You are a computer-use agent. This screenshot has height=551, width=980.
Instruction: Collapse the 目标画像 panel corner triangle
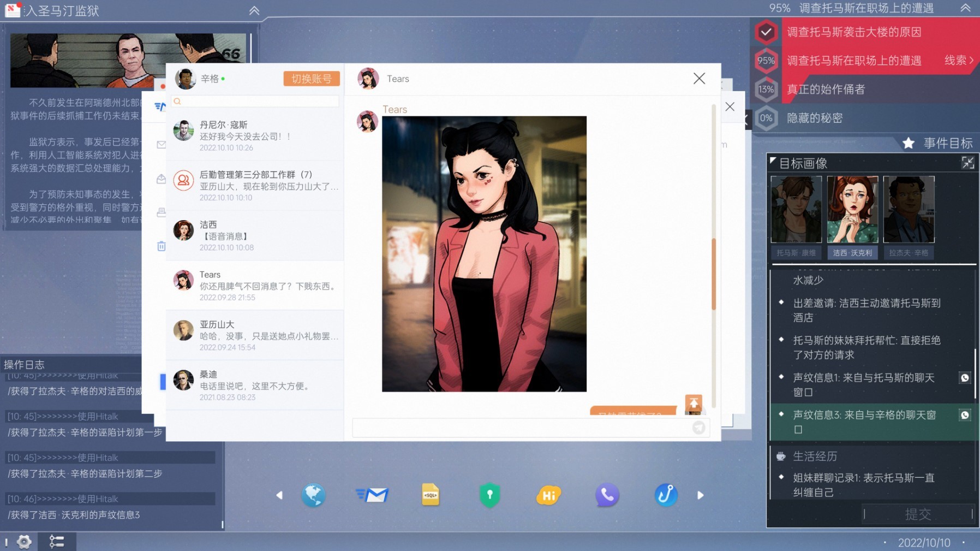(x=773, y=161)
